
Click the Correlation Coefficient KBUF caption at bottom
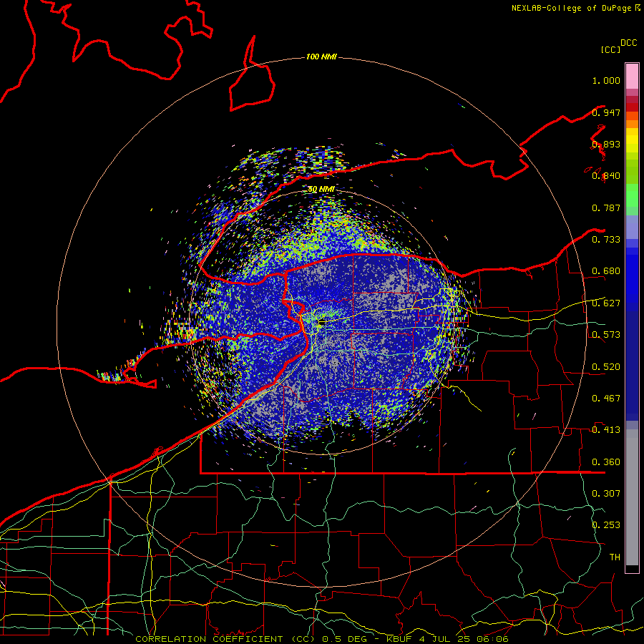pos(321,639)
